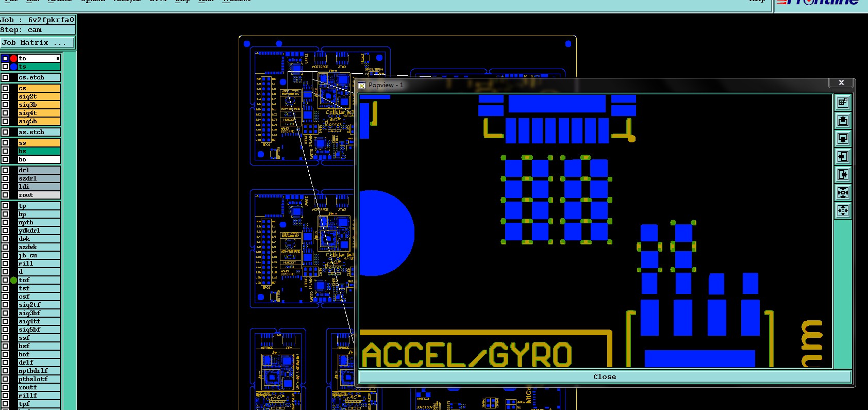
Task: Toggle the ss layer checkbox
Action: coord(5,143)
